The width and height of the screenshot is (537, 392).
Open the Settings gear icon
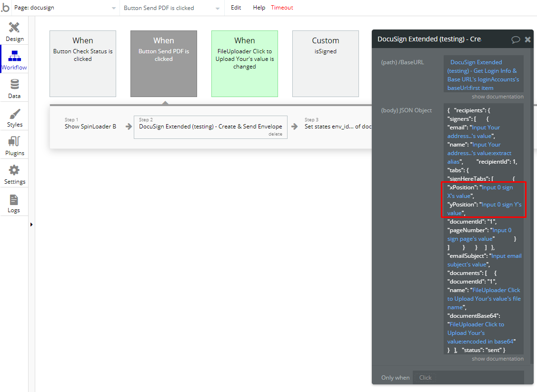14,170
